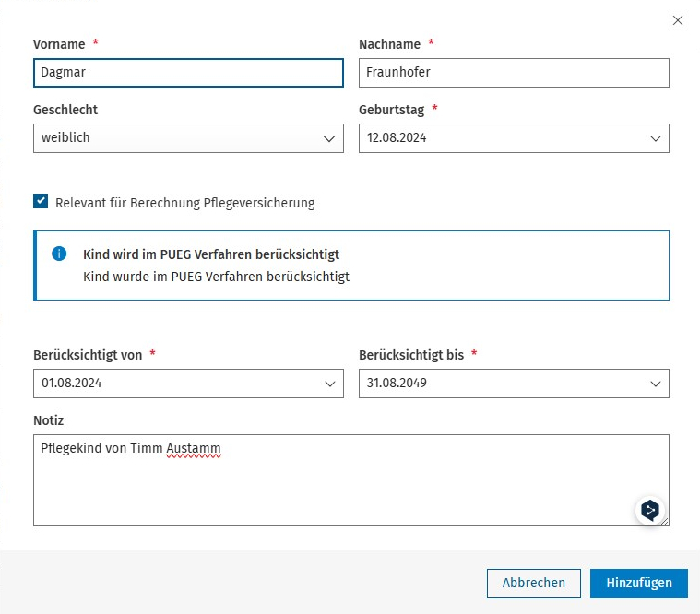Click the bold PUEG Verfahren banner heading
The height and width of the screenshot is (614, 700).
(210, 254)
